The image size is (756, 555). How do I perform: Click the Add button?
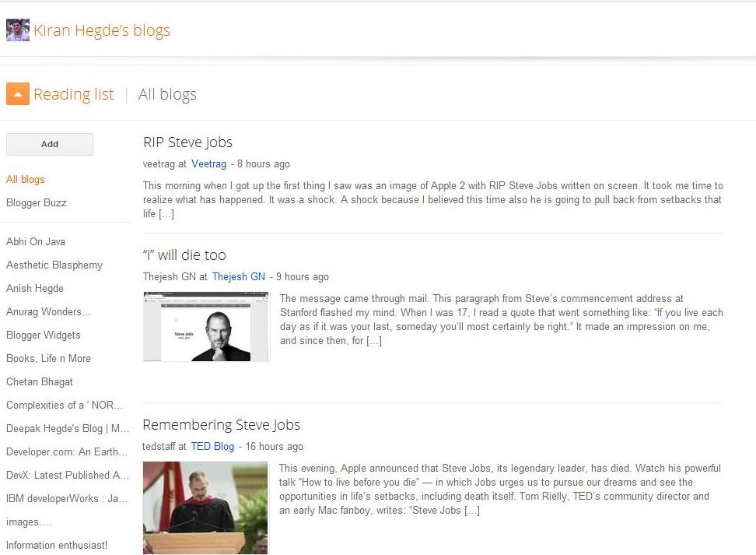[x=50, y=144]
